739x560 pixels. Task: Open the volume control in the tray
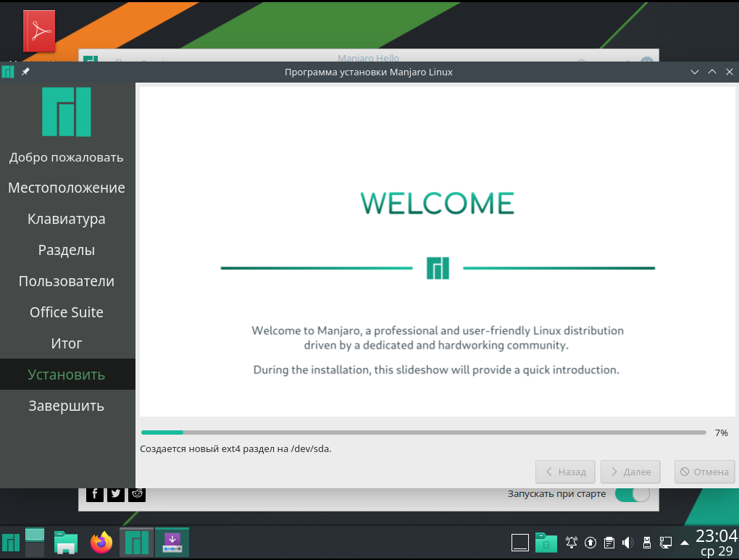(x=627, y=543)
